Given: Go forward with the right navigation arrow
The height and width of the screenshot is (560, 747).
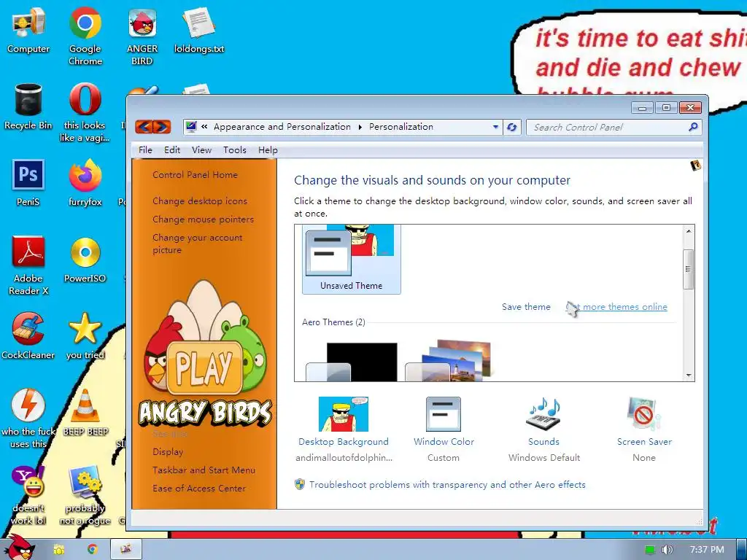Looking at the screenshot, I should (161, 127).
